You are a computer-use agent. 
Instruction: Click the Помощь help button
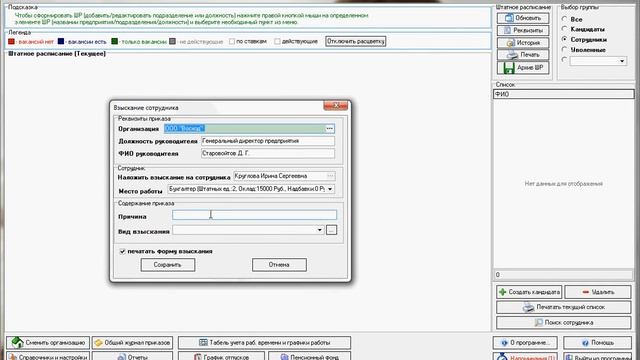[597, 342]
